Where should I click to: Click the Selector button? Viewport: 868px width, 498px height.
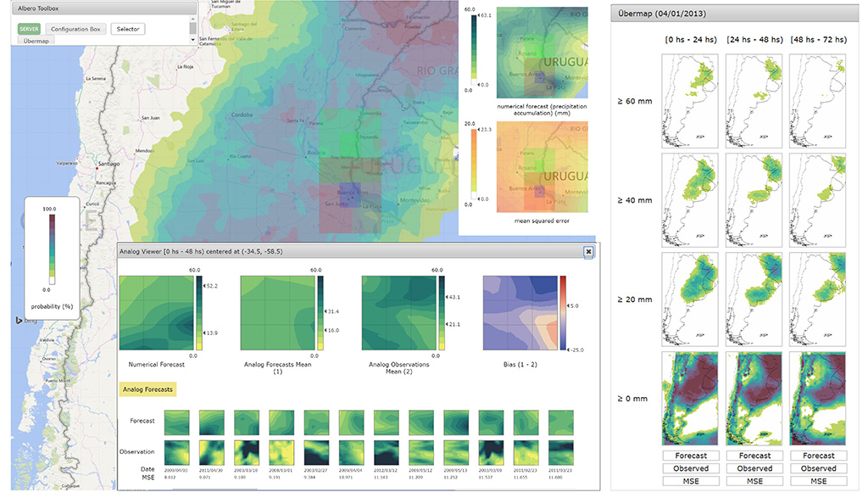[x=127, y=29]
